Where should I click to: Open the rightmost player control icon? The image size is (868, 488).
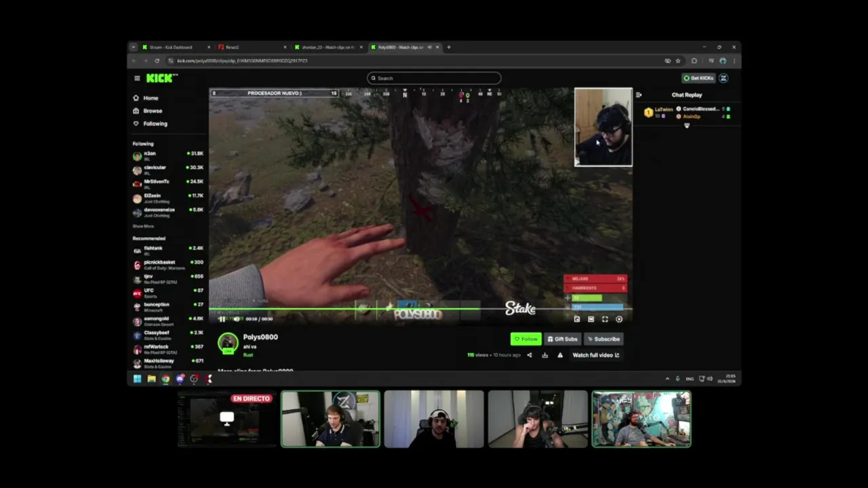coord(619,319)
